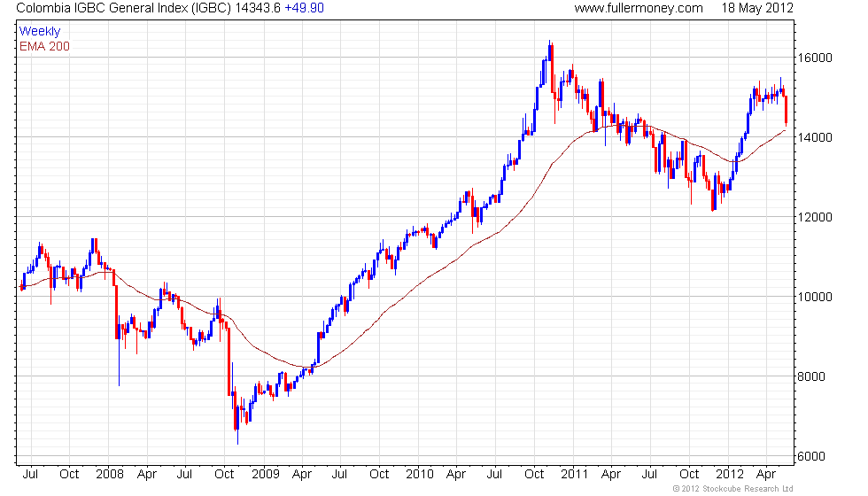Screen dimensions: 868x496
Task: Click the peak candlestick near 16400 in late 2010
Action: tap(550, 52)
